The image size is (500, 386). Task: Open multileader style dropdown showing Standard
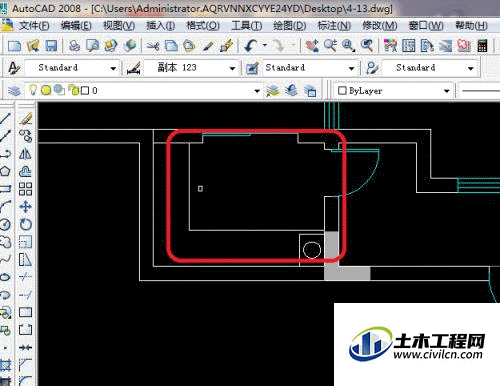pyautogui.click(x=429, y=68)
